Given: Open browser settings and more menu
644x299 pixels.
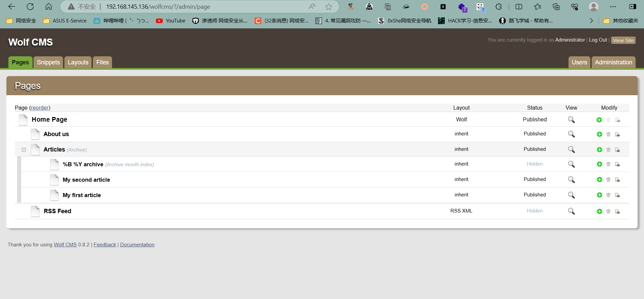Looking at the screenshot, I should [613, 6].
